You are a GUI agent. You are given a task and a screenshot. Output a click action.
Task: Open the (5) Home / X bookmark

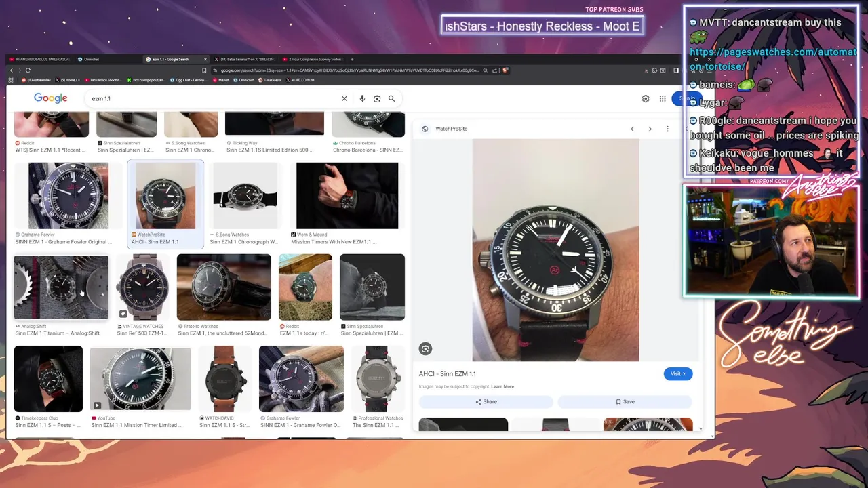click(x=68, y=80)
